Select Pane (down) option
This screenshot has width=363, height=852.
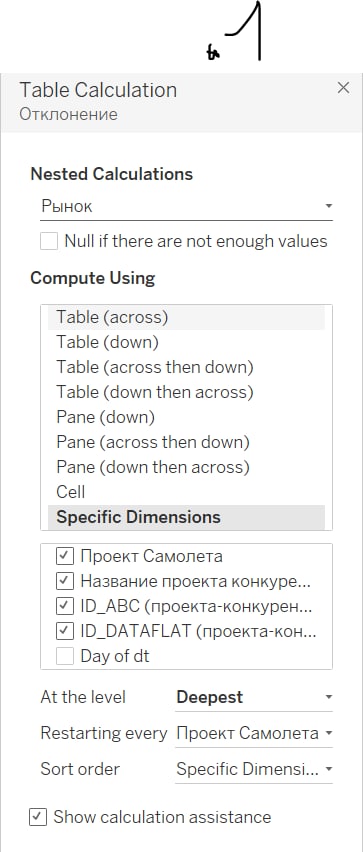(x=186, y=417)
